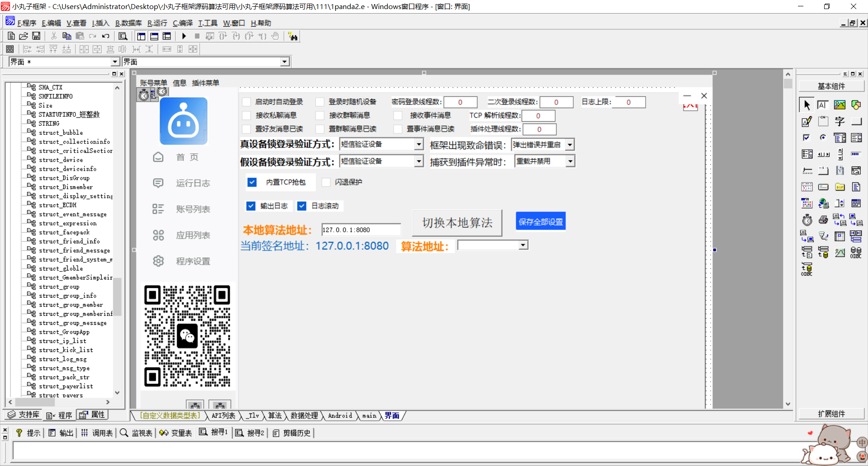Click the Open file toolbar icon
This screenshot has width=868, height=466.
coord(24,36)
